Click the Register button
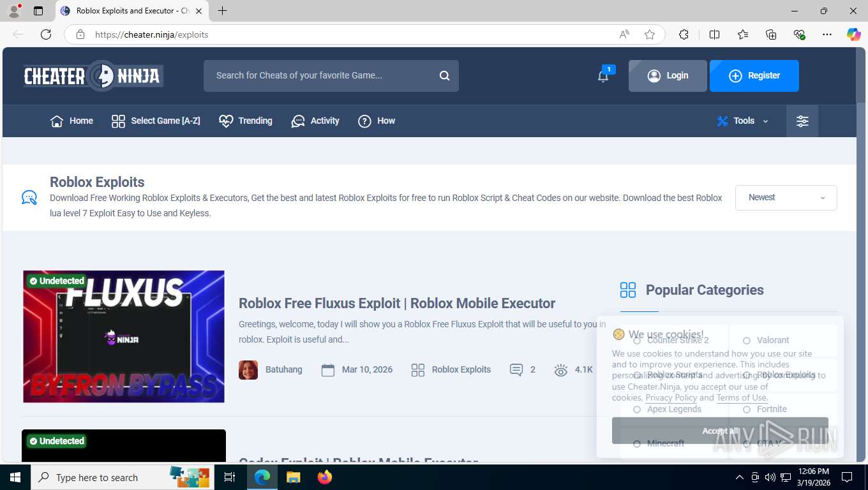This screenshot has width=868, height=490. 754,76
